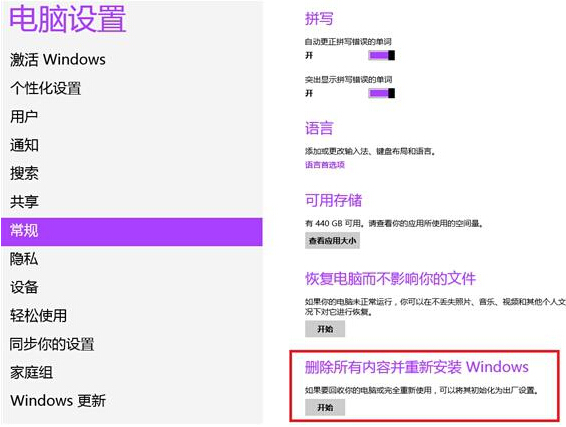Click 开始 under 删除所有内容并重新安装 Windows
This screenshot has height=427, width=566.
coord(325,408)
